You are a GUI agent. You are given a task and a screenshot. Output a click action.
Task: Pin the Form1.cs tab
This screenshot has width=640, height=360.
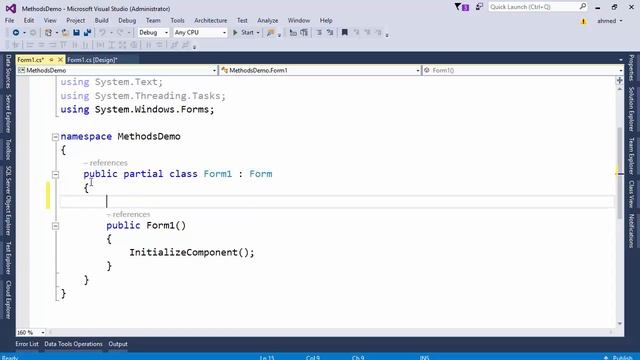[51, 60]
